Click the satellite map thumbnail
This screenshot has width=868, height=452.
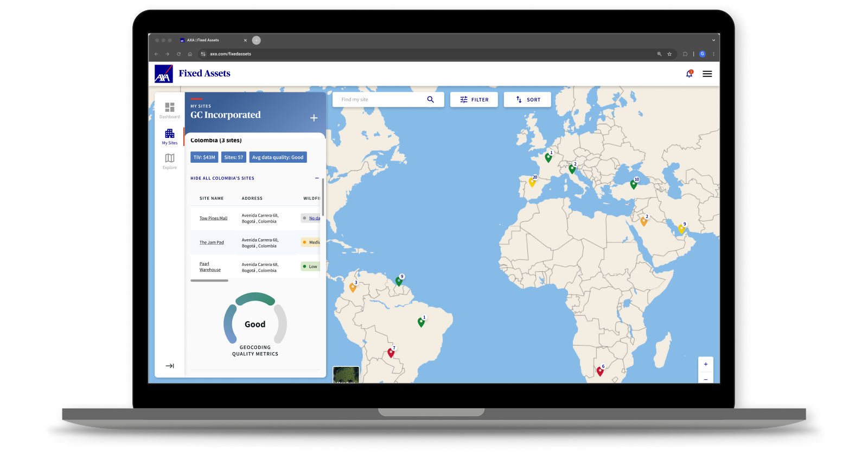coord(346,374)
